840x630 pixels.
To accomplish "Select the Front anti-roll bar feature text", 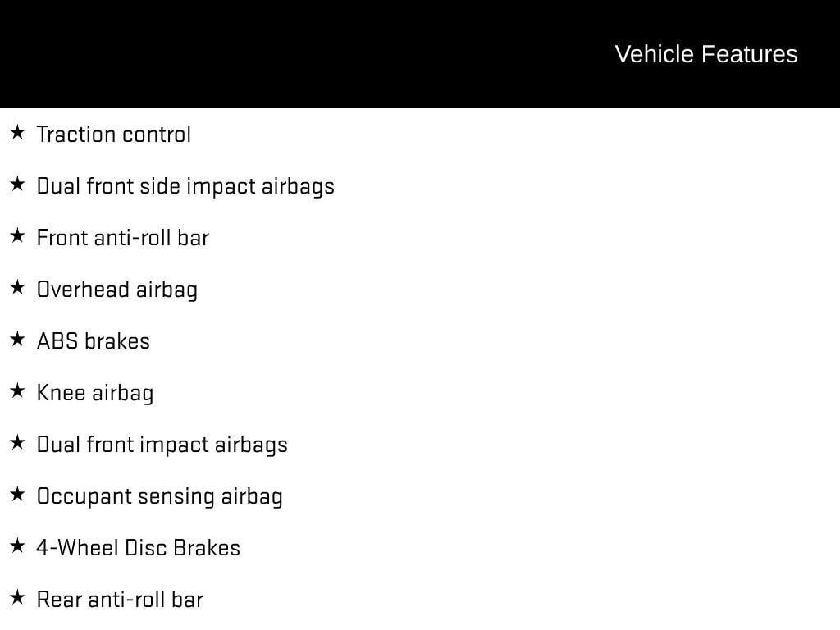I will (x=123, y=238).
